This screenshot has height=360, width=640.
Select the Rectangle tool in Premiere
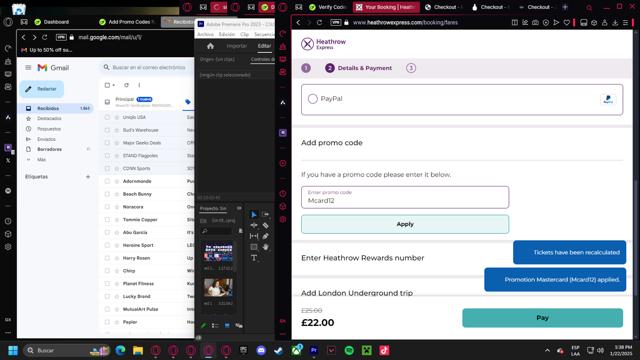(254, 247)
